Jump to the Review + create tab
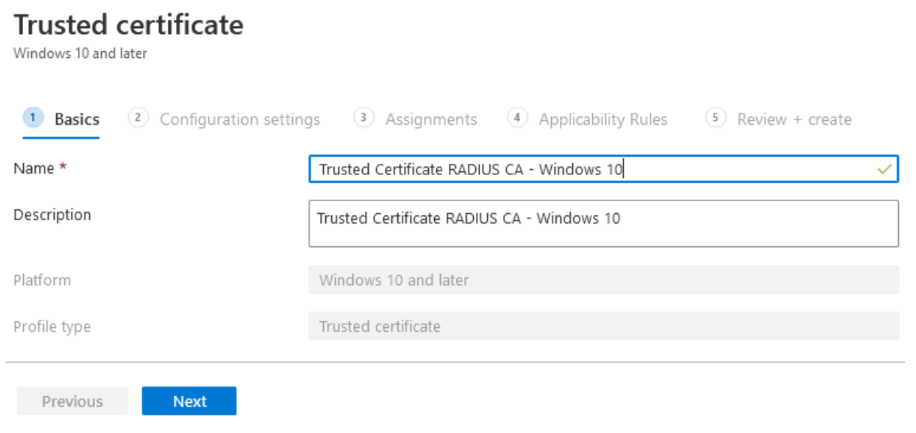 tap(794, 119)
